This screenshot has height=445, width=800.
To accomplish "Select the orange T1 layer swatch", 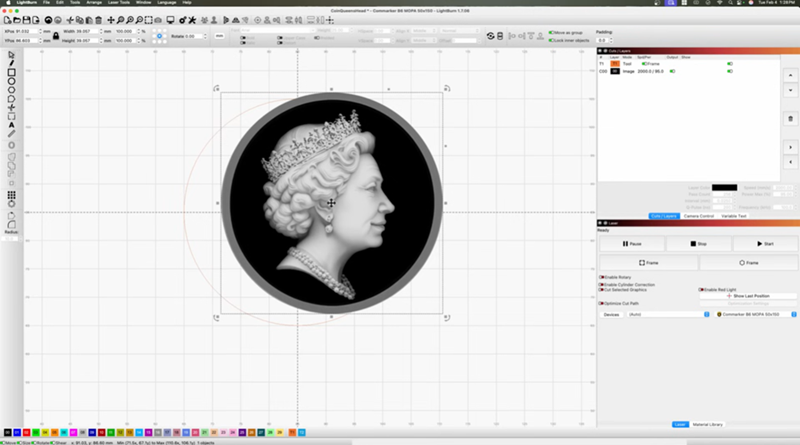I will (x=615, y=64).
